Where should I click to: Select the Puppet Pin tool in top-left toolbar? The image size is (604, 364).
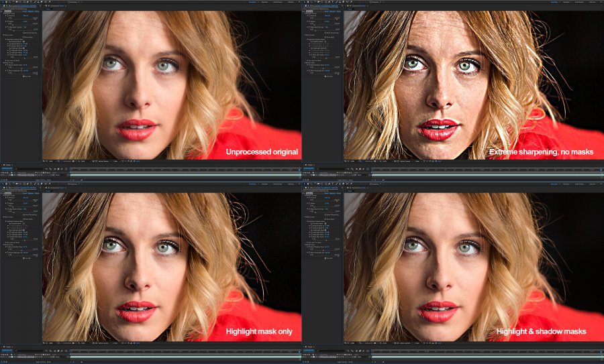[x=50, y=2]
